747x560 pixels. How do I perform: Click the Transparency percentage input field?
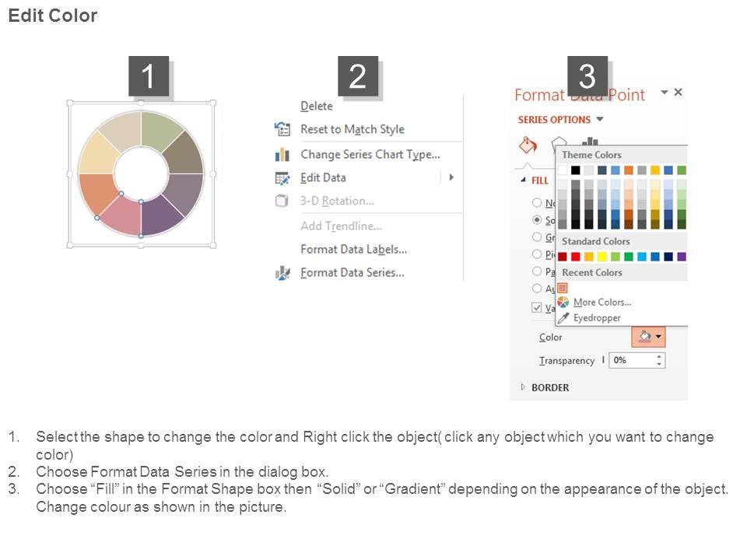(x=632, y=360)
